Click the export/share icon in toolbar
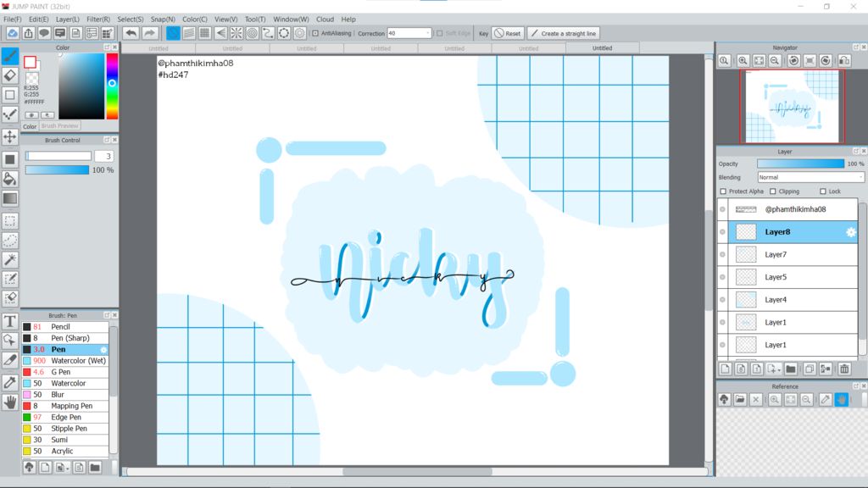Screen dimensions: 868x488 coord(28,33)
